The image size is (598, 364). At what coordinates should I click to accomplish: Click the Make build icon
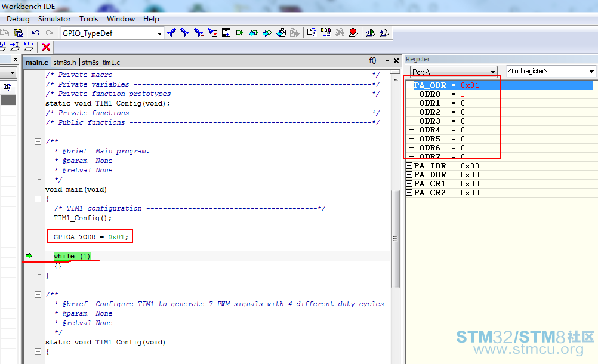(326, 33)
